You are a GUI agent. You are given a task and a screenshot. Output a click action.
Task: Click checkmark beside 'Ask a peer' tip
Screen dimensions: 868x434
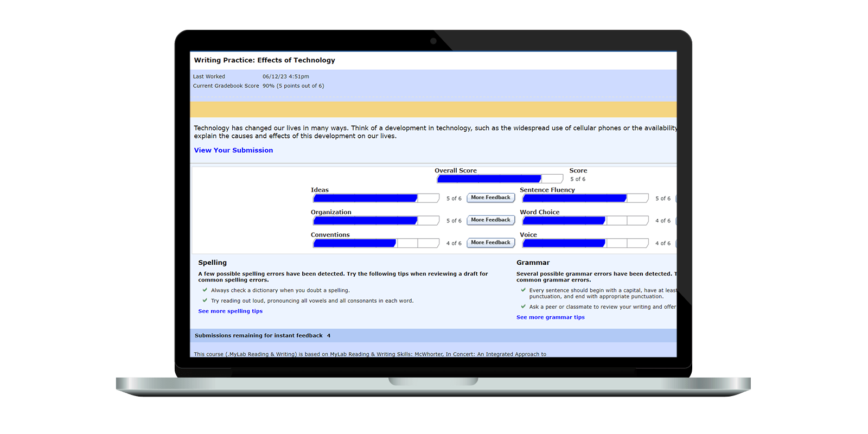point(524,307)
